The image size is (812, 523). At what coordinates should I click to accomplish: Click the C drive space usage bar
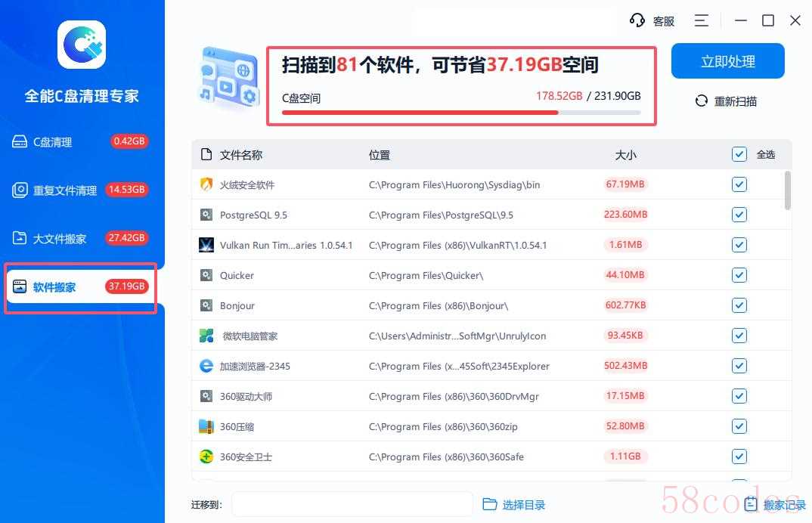[x=461, y=113]
